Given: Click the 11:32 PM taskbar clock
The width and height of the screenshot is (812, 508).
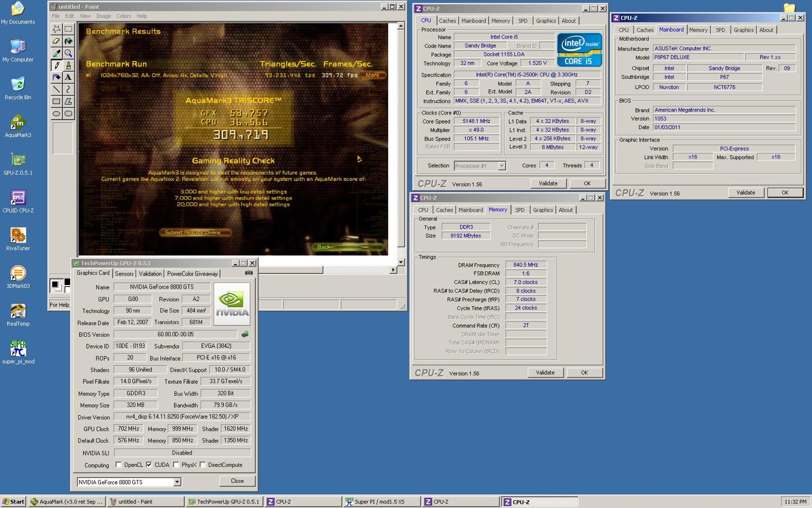Looking at the screenshot, I should 795,501.
